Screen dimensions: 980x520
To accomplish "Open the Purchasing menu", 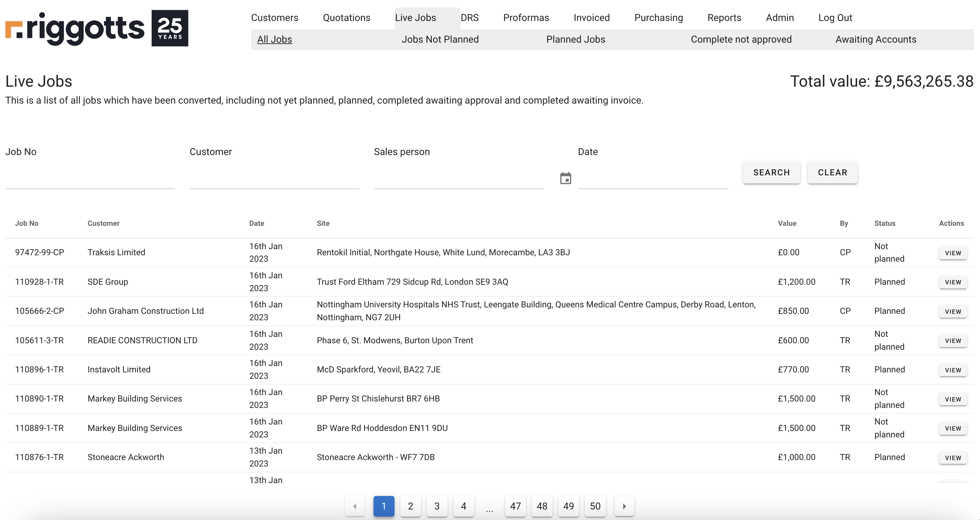I will pyautogui.click(x=658, y=18).
